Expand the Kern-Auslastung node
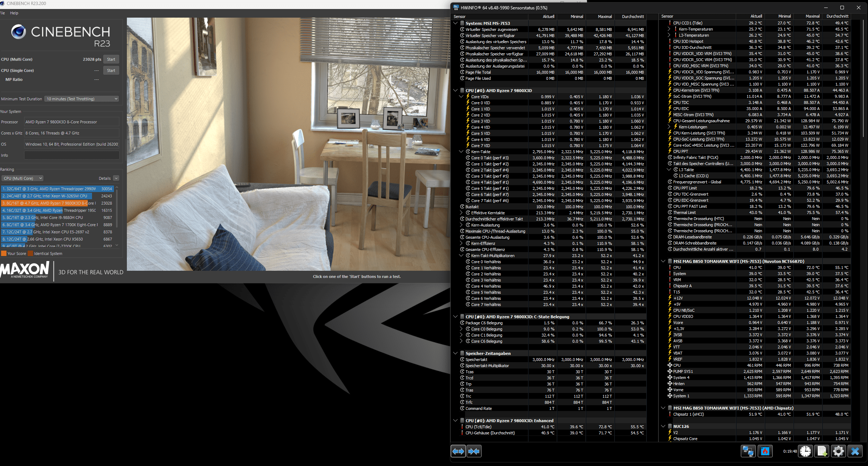Image resolution: width=868 pixels, height=466 pixels. pyautogui.click(x=461, y=225)
